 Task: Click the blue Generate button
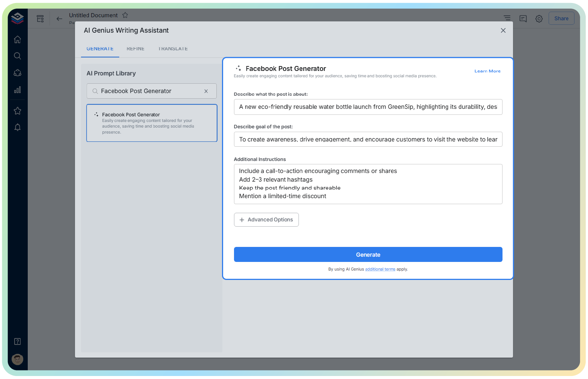point(368,254)
